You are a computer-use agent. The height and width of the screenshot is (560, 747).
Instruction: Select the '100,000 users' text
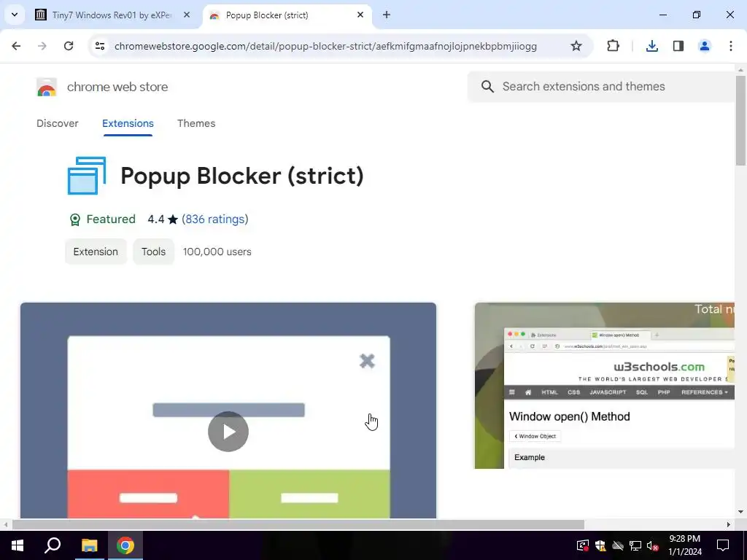(217, 252)
